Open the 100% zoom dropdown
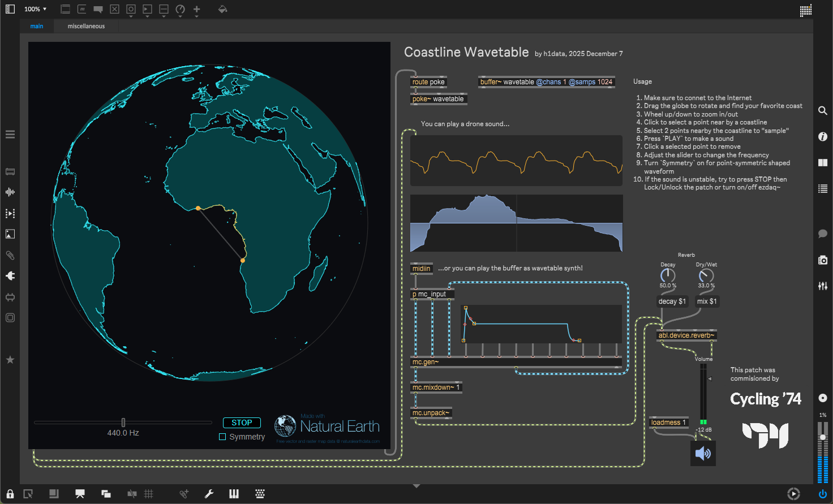 pos(35,9)
